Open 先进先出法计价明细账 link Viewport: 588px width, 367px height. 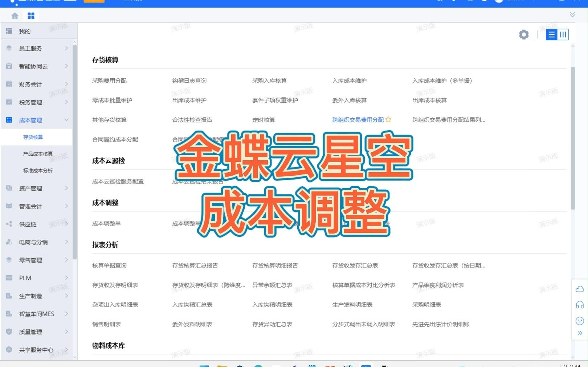[441, 324]
